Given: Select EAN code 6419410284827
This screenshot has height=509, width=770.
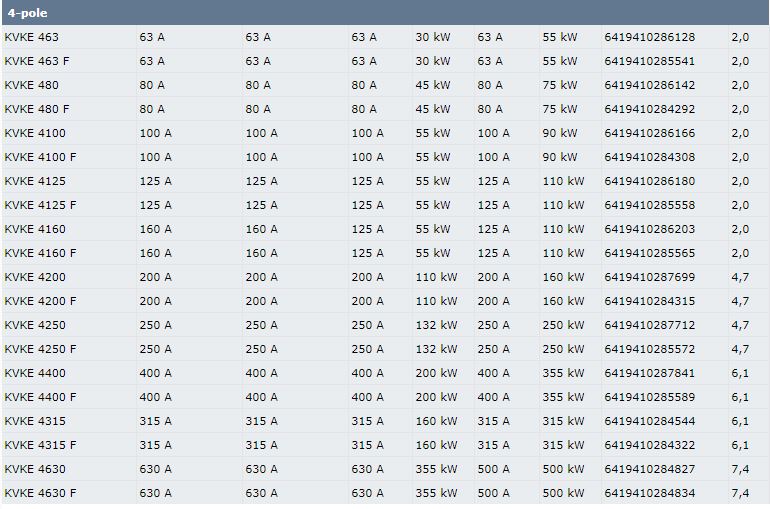Looking at the screenshot, I should click(x=650, y=470).
